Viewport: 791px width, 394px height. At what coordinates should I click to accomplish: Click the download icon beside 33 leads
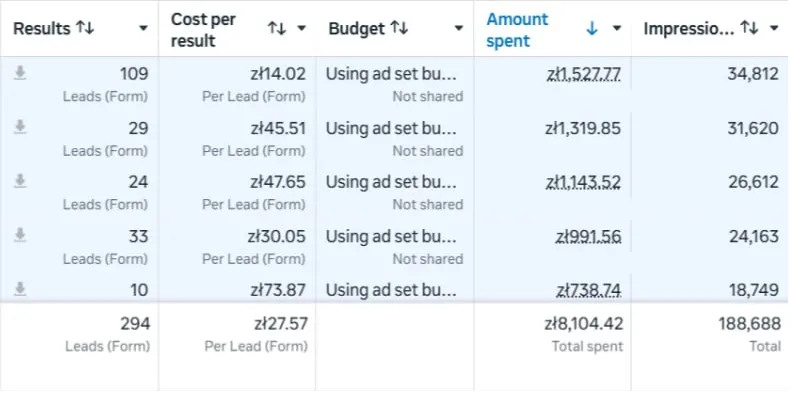click(20, 235)
